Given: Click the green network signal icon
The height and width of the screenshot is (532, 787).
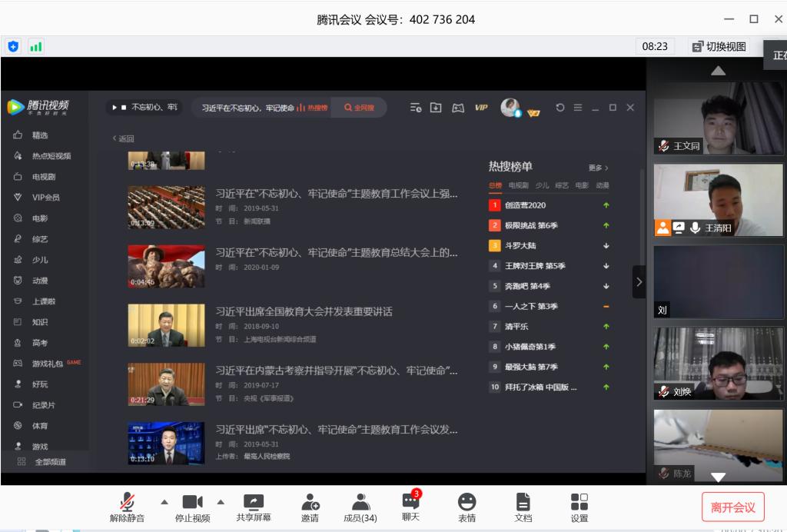Looking at the screenshot, I should tap(36, 47).
